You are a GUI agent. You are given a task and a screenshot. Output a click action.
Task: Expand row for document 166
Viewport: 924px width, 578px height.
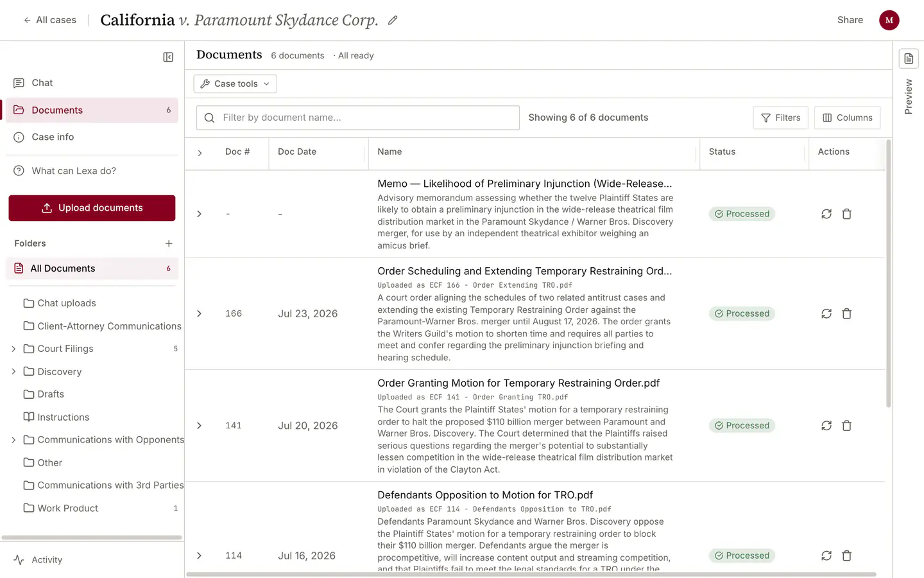200,313
